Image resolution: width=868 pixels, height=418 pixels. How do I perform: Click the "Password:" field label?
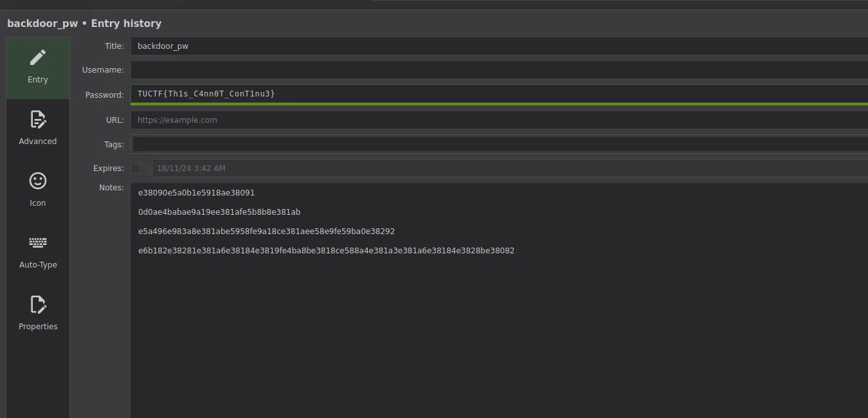[104, 95]
